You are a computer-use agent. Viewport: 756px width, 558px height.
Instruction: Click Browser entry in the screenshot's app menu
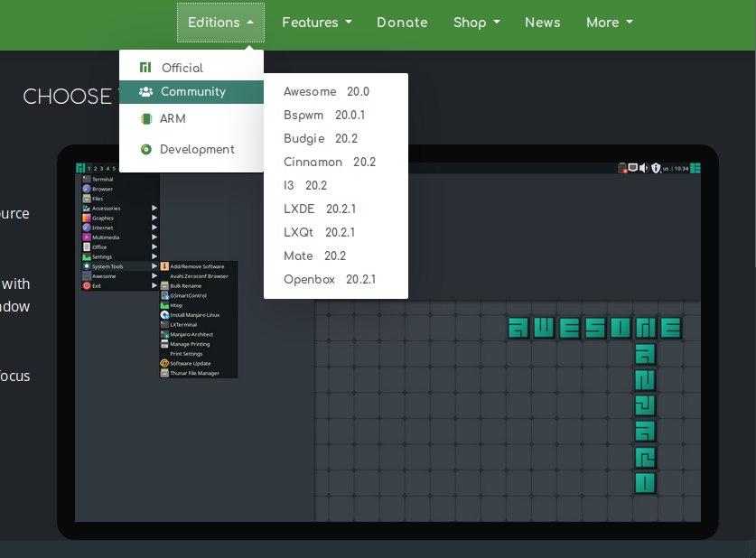tap(119, 189)
